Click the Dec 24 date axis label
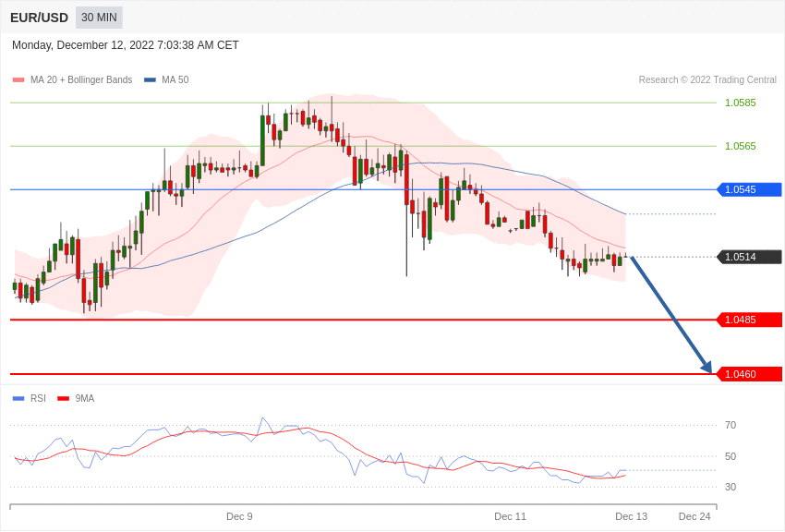 [x=694, y=516]
